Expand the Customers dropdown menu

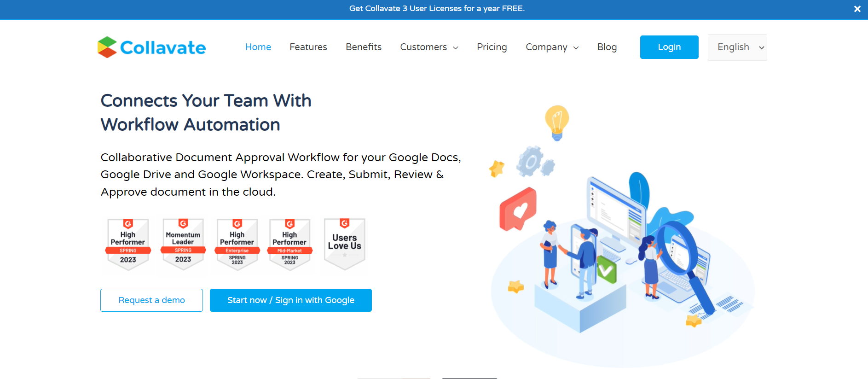[429, 47]
